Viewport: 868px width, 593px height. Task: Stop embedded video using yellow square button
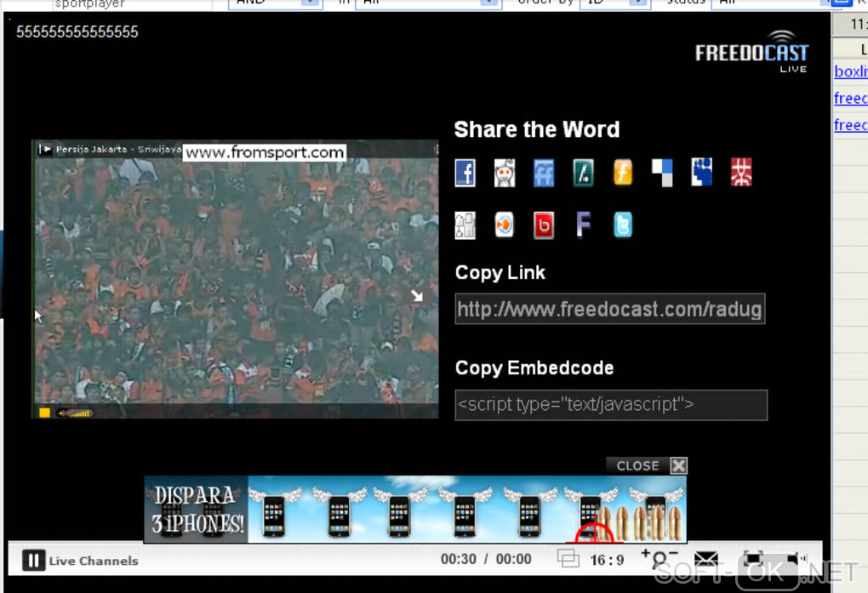tap(44, 413)
